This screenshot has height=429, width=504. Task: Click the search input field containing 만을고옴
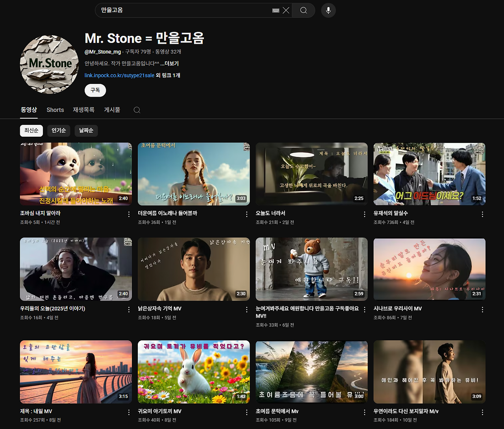[x=185, y=10]
